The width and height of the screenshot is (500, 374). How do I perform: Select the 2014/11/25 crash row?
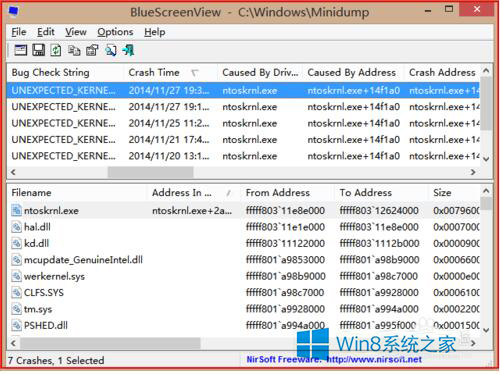click(x=244, y=123)
